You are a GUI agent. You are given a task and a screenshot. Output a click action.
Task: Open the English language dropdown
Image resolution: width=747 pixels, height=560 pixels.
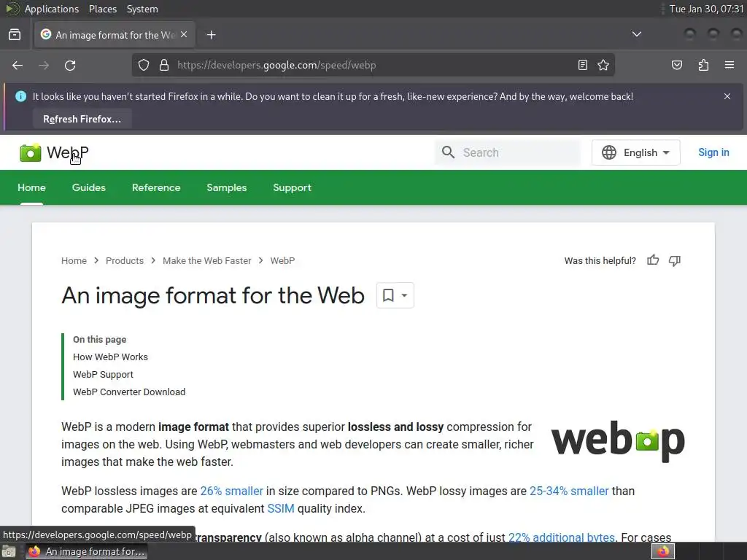pos(635,152)
